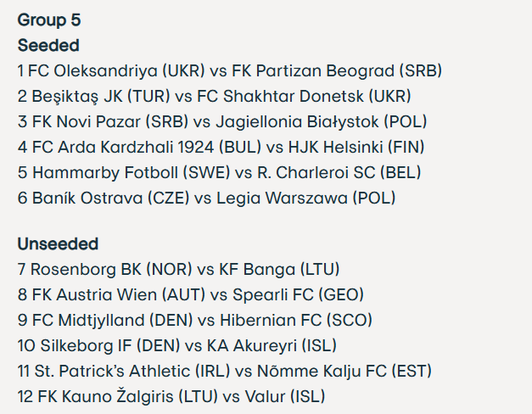The image size is (532, 414).
Task: Click Silkeborg IF vs KA Akureyri line
Action: [177, 346]
